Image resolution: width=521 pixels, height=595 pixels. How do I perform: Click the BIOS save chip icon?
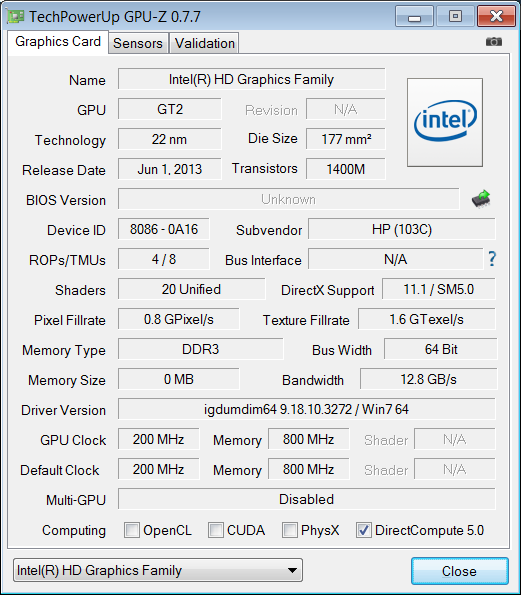[x=481, y=198]
